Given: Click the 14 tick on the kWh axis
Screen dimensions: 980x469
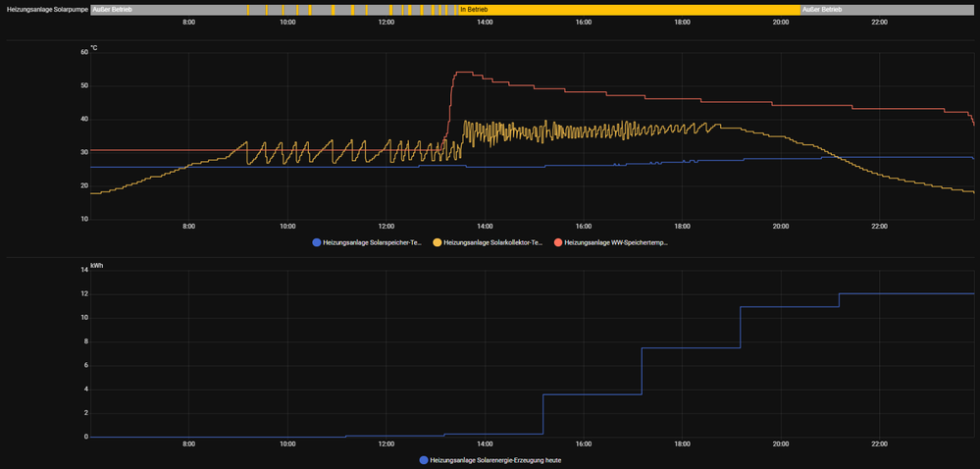Looking at the screenshot, I should point(84,270).
